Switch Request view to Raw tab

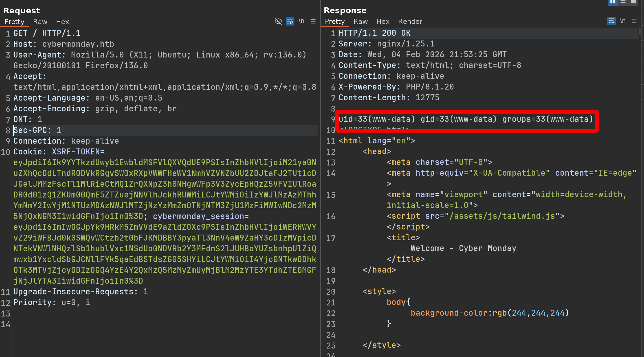pyautogui.click(x=40, y=22)
